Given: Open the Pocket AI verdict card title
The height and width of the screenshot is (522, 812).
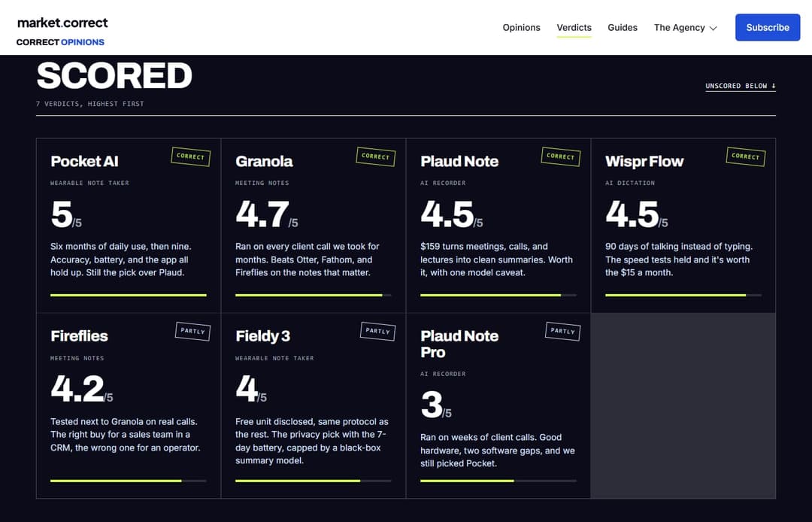Looking at the screenshot, I should click(84, 161).
